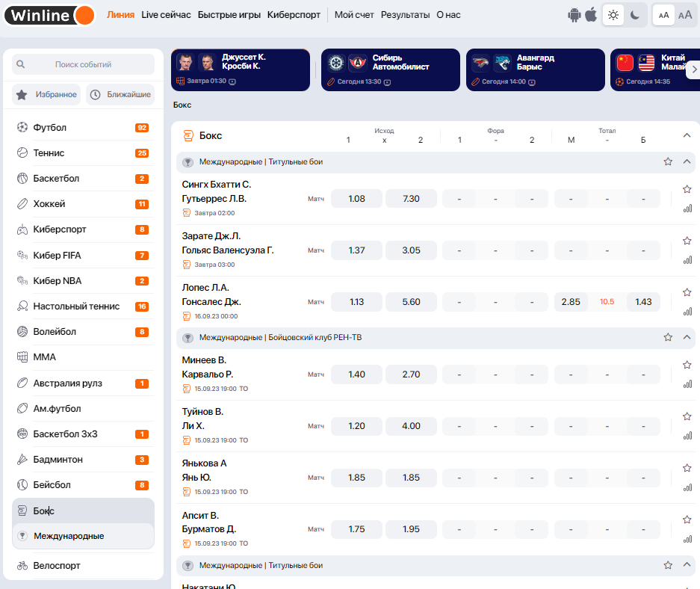Open statistics for Туйнов vs Ли match
This screenshot has height=589, width=700.
click(687, 436)
